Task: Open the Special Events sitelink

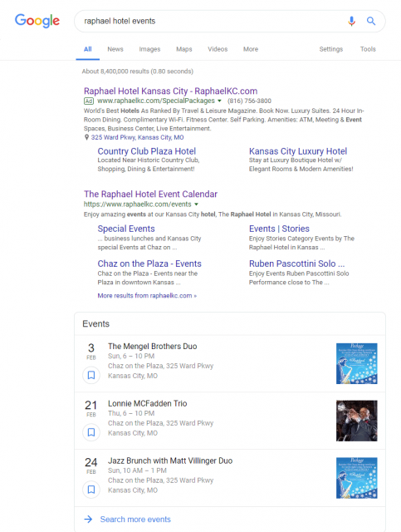Action: [x=126, y=229]
